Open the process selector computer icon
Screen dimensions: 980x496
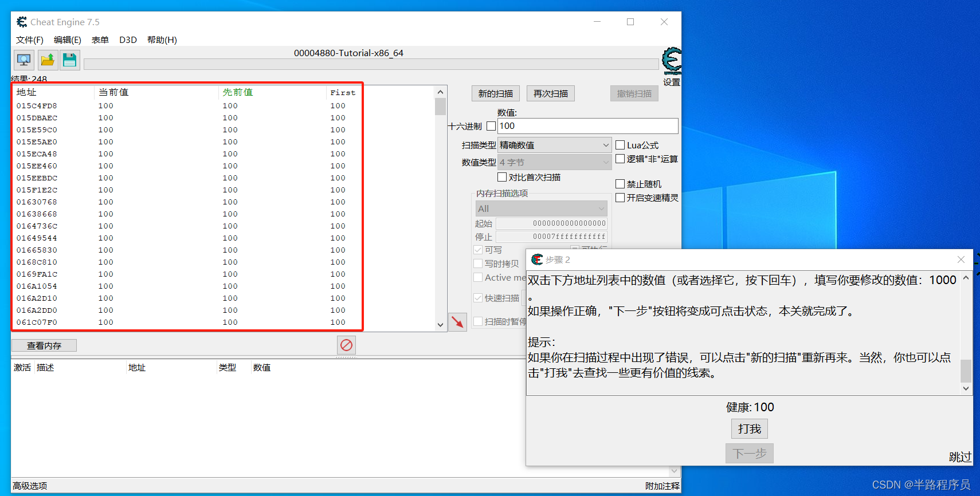point(24,60)
